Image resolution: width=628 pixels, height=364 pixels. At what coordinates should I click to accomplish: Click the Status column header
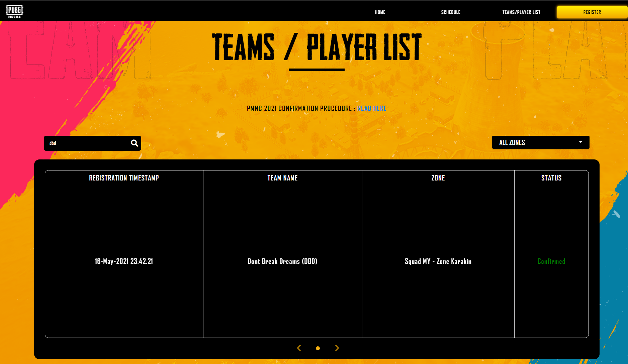[x=551, y=178]
